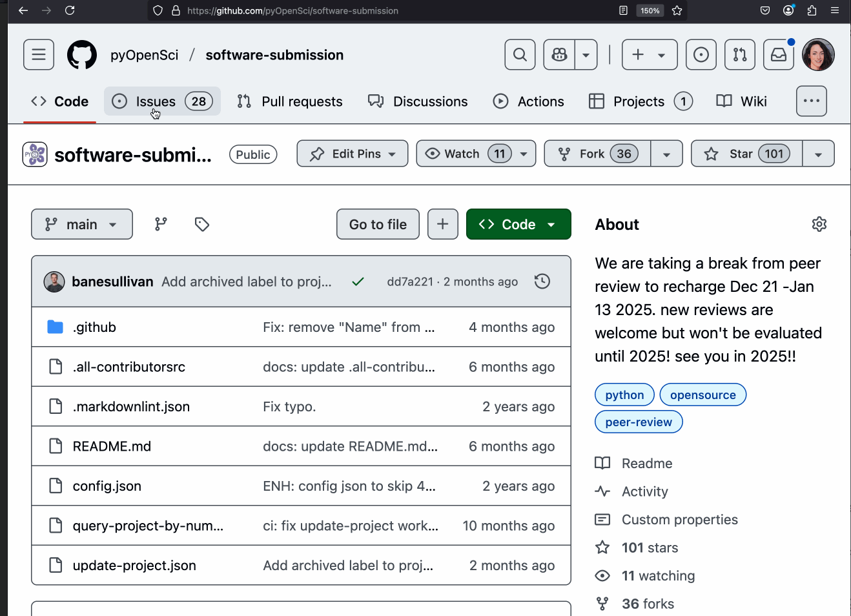View the commit check status checkmark
The height and width of the screenshot is (616, 851).
tap(358, 282)
